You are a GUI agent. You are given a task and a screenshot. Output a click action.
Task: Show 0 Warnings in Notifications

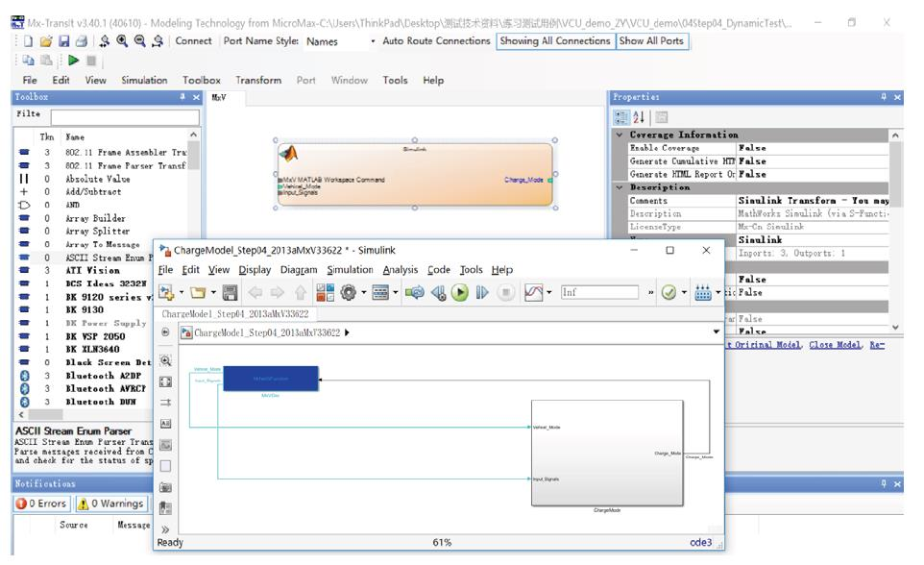coord(110,504)
